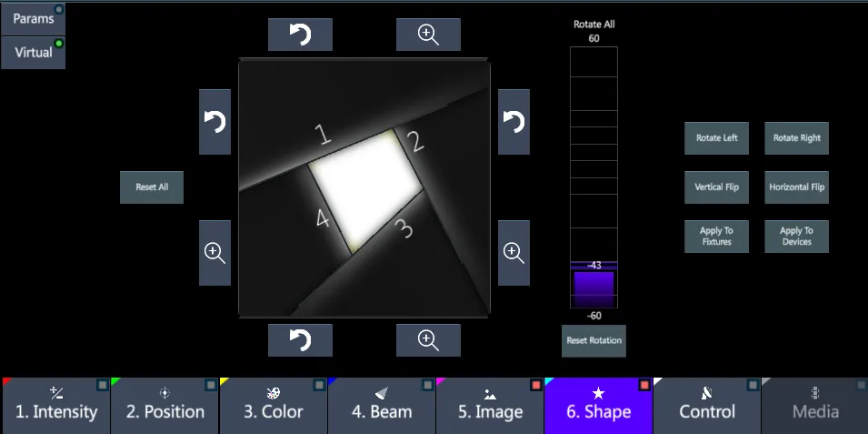Toggle the square indicator on the Control tab
The height and width of the screenshot is (434, 868).
[753, 385]
